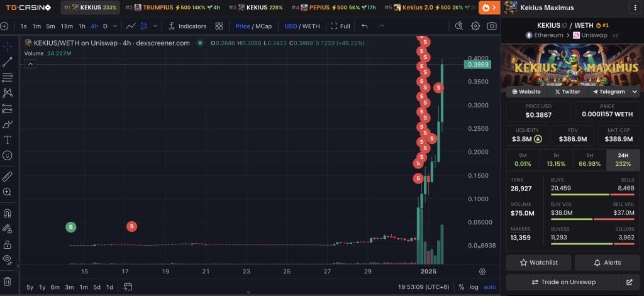Undo the last chart action
The image size is (644, 296).
[364, 26]
